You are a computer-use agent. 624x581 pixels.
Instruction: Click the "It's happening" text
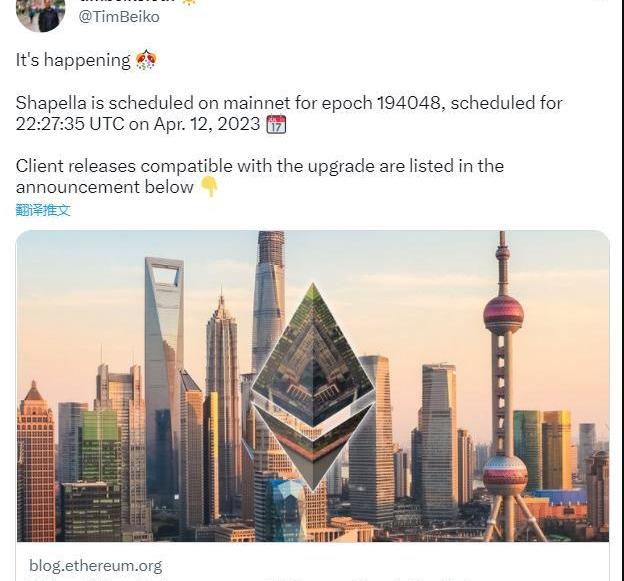[73, 60]
